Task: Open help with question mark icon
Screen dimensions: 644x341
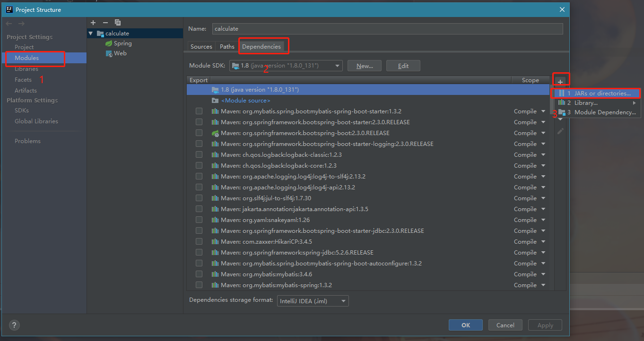Action: click(14, 325)
